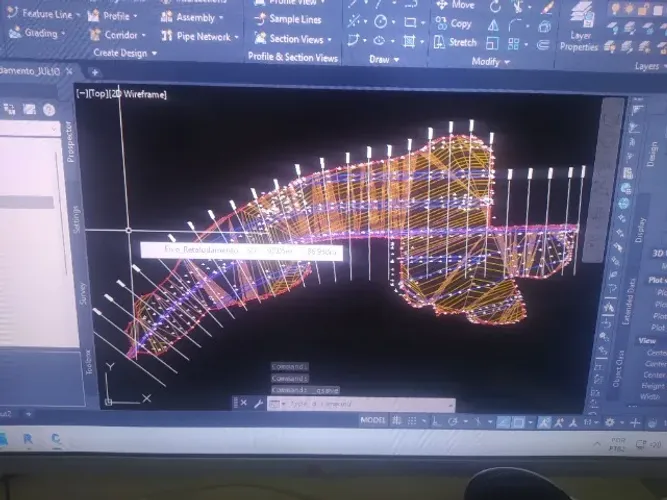Open workspace switching gear icon

(610, 423)
